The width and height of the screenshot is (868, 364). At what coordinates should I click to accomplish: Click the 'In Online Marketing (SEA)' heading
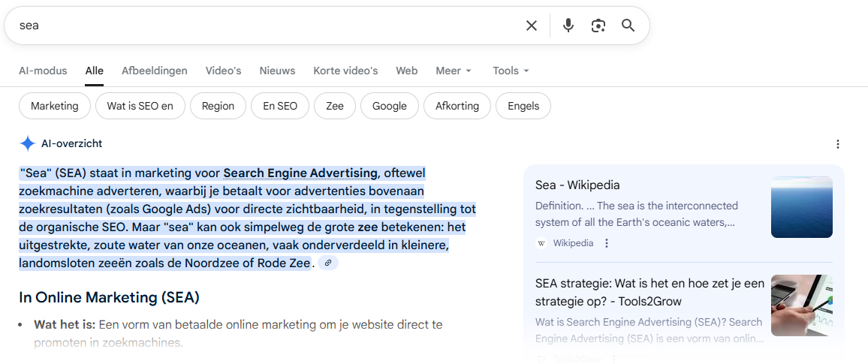(109, 298)
